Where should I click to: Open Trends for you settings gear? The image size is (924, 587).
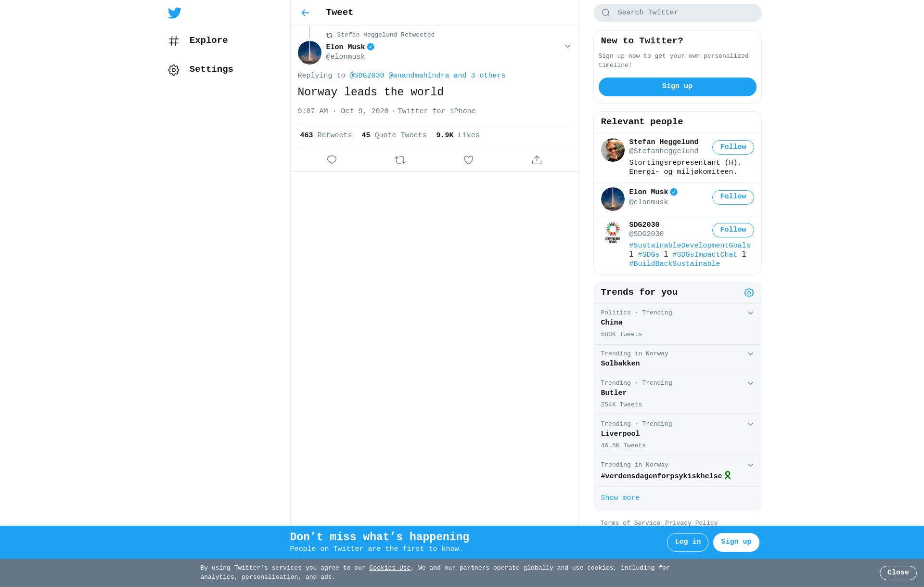749,293
